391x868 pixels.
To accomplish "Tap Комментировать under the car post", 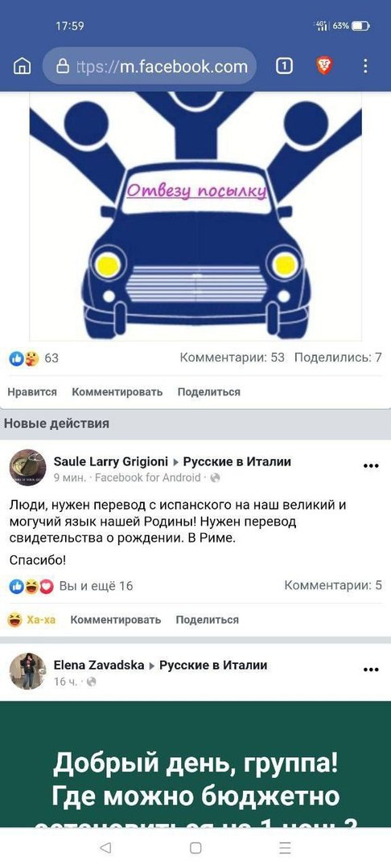I will [x=117, y=392].
